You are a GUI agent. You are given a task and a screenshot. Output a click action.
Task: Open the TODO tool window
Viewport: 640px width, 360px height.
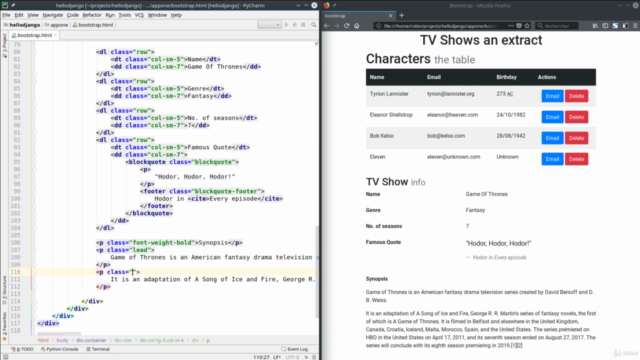23,349
